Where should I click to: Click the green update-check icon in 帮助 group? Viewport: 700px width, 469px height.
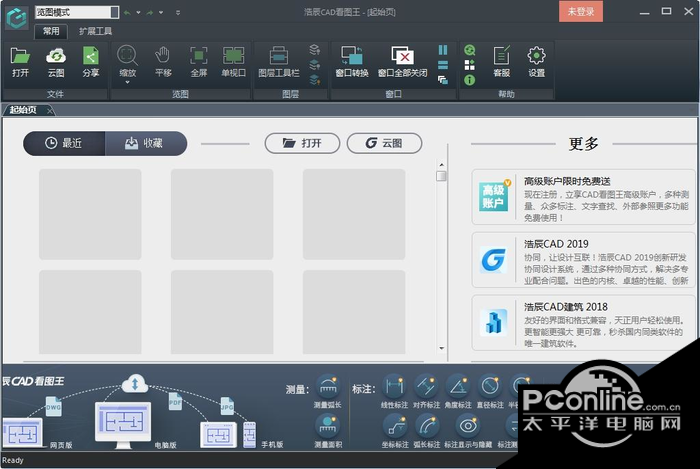470,50
